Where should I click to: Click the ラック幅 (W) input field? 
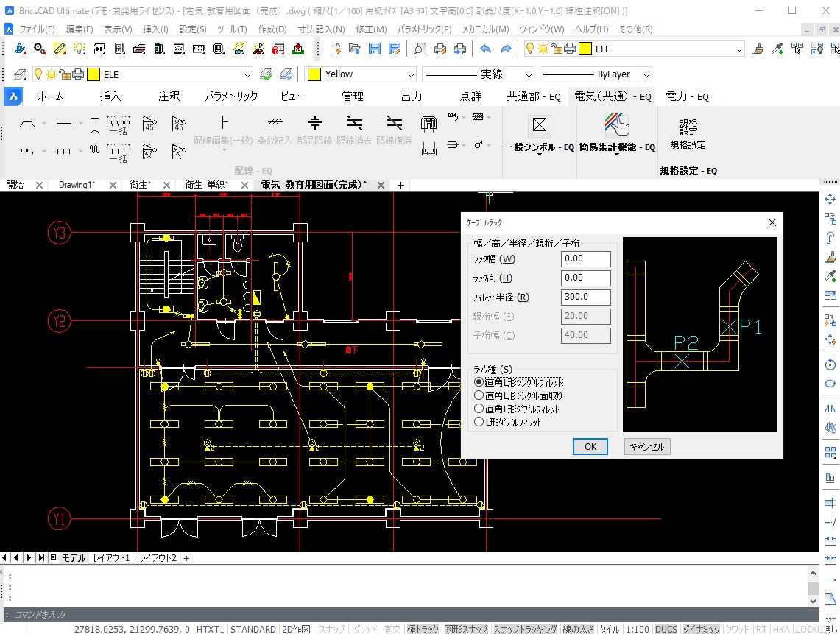click(585, 259)
